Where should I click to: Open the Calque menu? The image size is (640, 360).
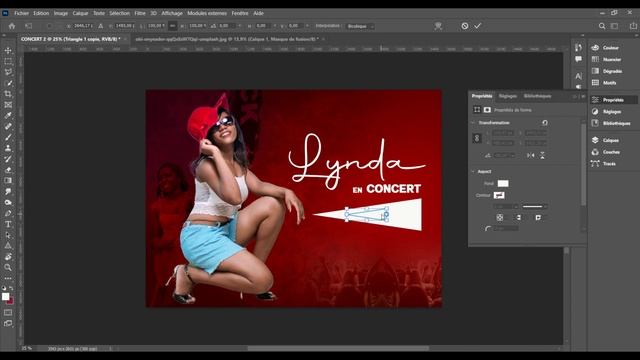click(80, 13)
